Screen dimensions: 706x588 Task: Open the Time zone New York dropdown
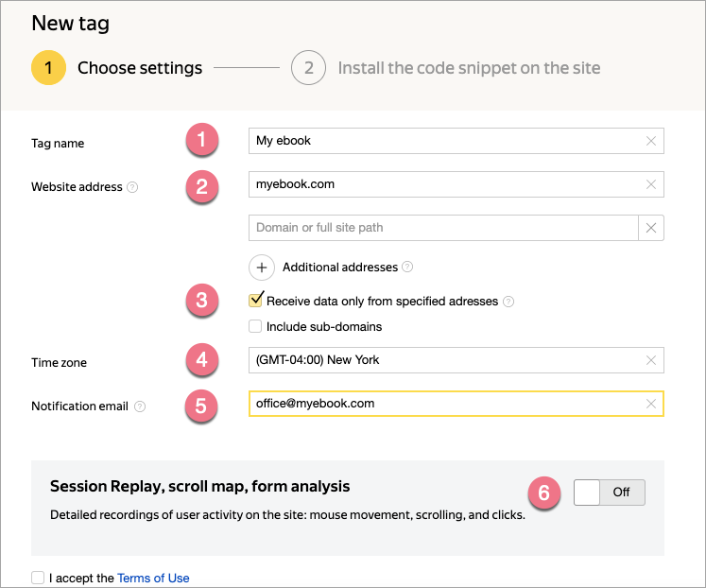point(444,360)
